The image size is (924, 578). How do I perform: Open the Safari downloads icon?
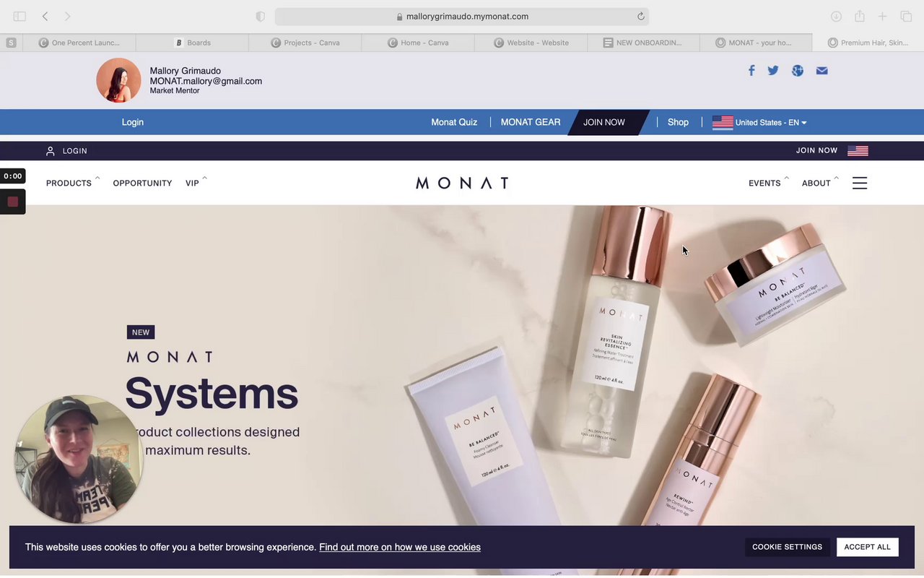point(836,16)
